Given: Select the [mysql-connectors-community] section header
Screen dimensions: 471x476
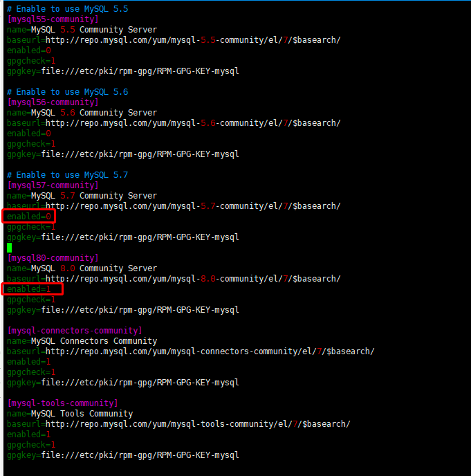Looking at the screenshot, I should click(75, 331).
